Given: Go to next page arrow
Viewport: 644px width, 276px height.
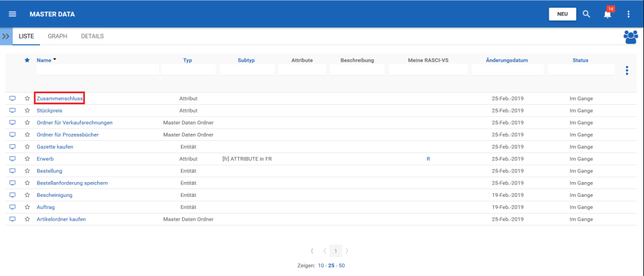Looking at the screenshot, I should pos(347,250).
